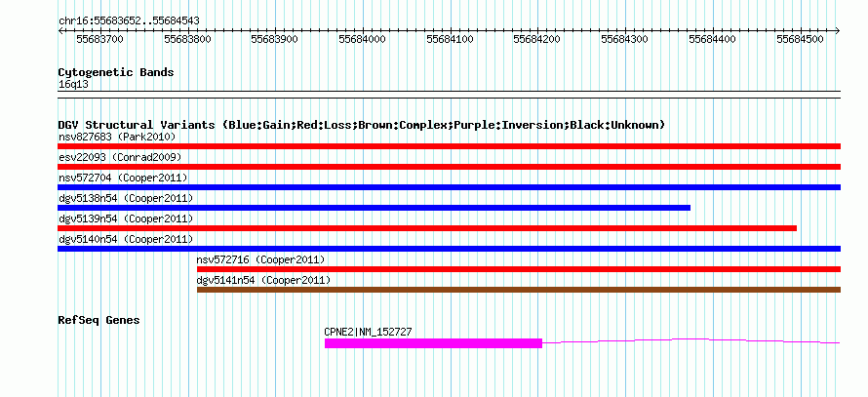Click ruler position 55683900
Image resolution: width=868 pixels, height=397 pixels.
coord(275,39)
